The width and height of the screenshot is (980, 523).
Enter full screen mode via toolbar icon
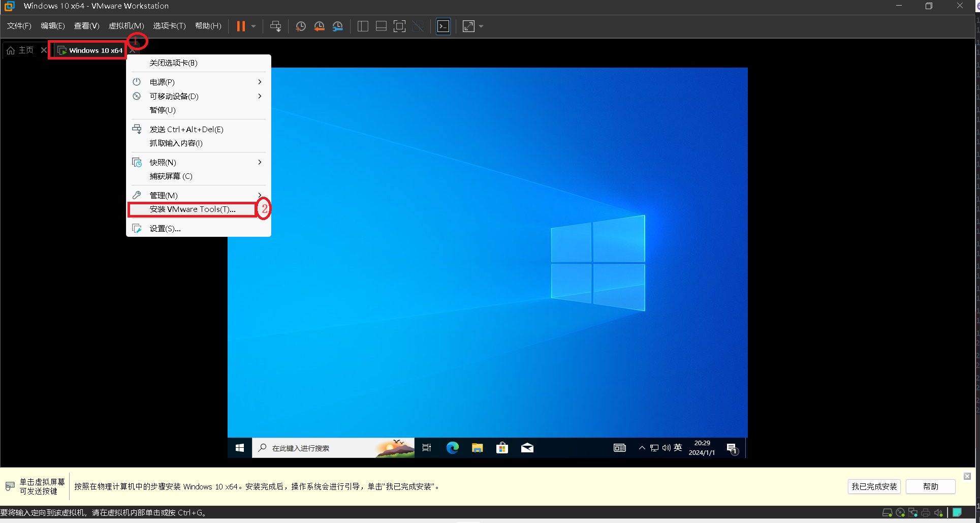[400, 26]
